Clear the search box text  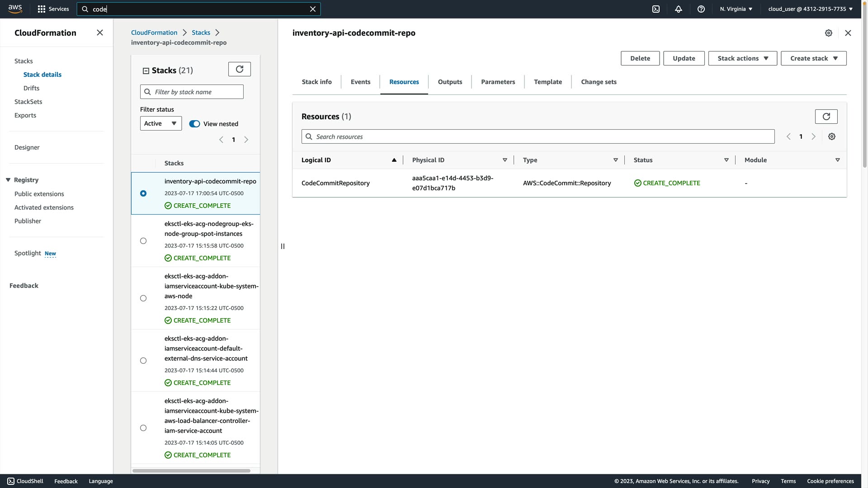pos(312,9)
